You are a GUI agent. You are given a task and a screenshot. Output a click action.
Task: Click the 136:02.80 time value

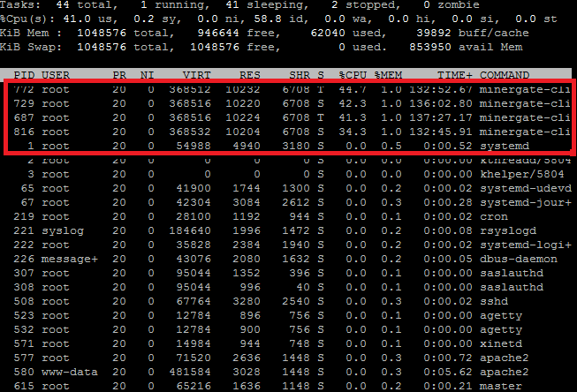pos(441,103)
